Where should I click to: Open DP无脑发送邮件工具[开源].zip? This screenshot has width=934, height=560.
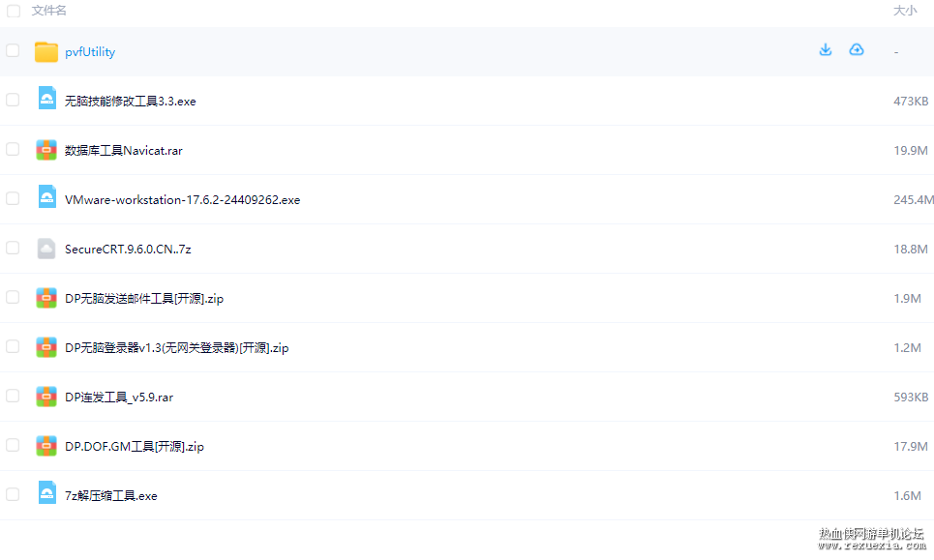coord(144,299)
